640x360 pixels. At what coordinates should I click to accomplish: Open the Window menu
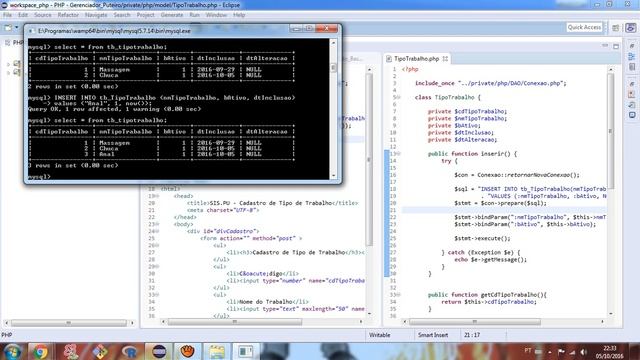(216, 15)
